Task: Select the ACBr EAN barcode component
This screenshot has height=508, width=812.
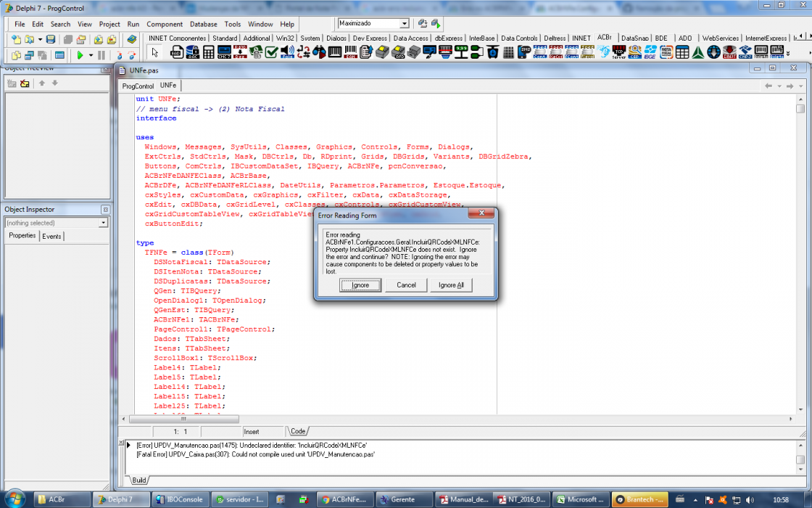Action: click(x=351, y=52)
